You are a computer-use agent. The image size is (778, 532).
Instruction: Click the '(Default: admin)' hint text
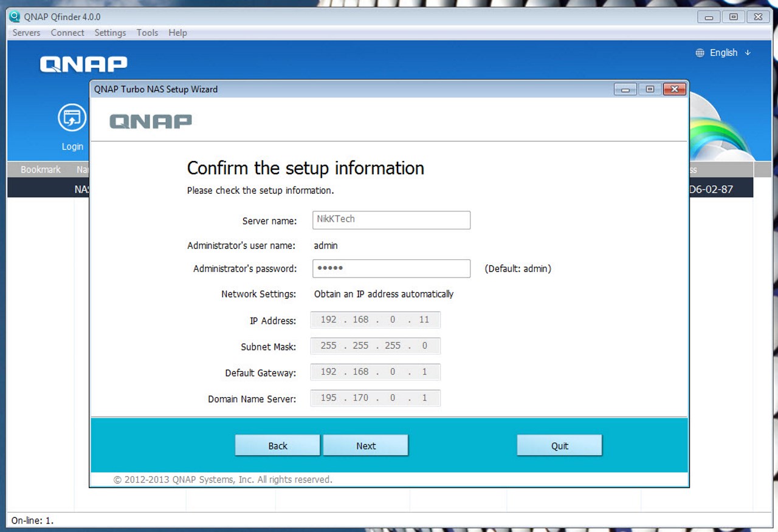[518, 268]
